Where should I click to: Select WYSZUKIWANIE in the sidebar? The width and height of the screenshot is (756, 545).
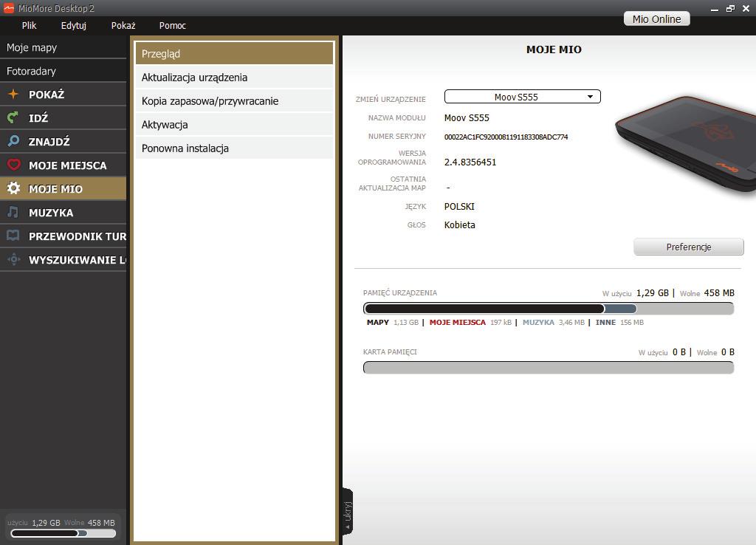click(x=63, y=259)
